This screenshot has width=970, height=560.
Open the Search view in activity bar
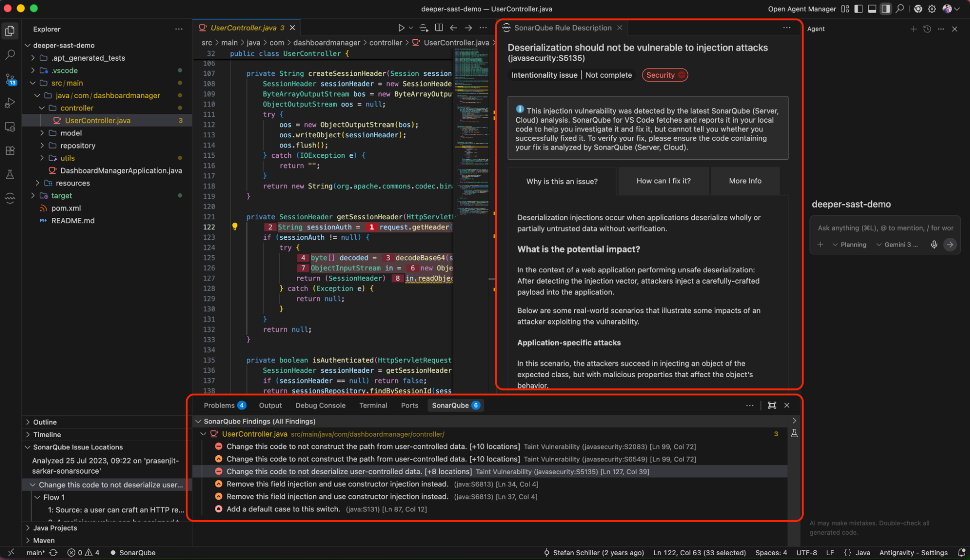coord(10,55)
